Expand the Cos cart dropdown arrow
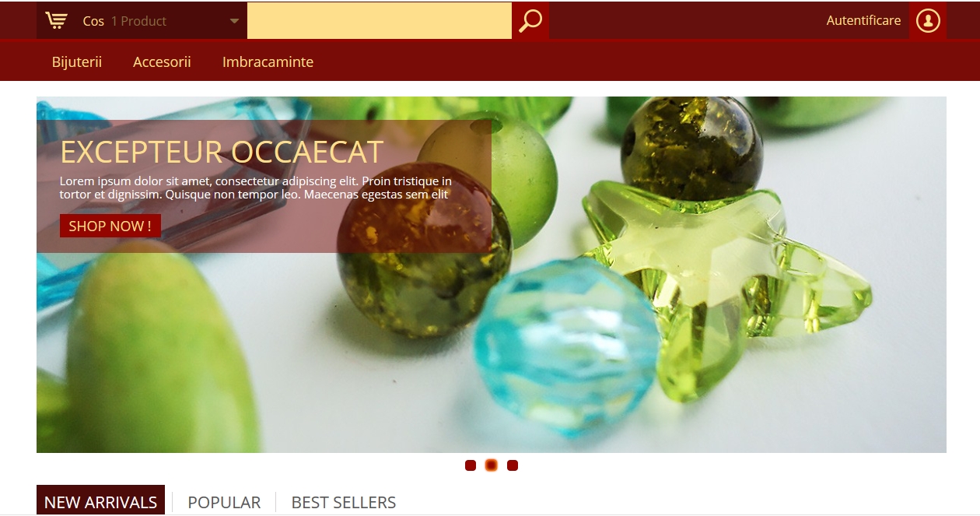 click(x=234, y=21)
